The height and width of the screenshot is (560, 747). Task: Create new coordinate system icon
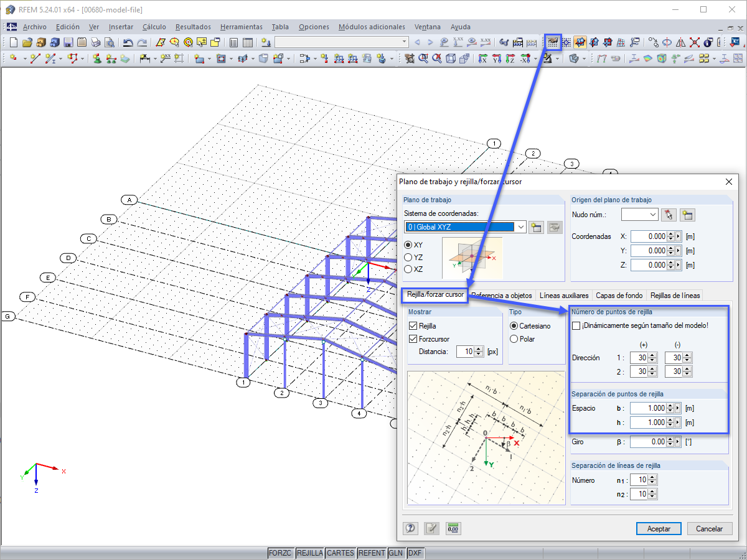point(535,227)
